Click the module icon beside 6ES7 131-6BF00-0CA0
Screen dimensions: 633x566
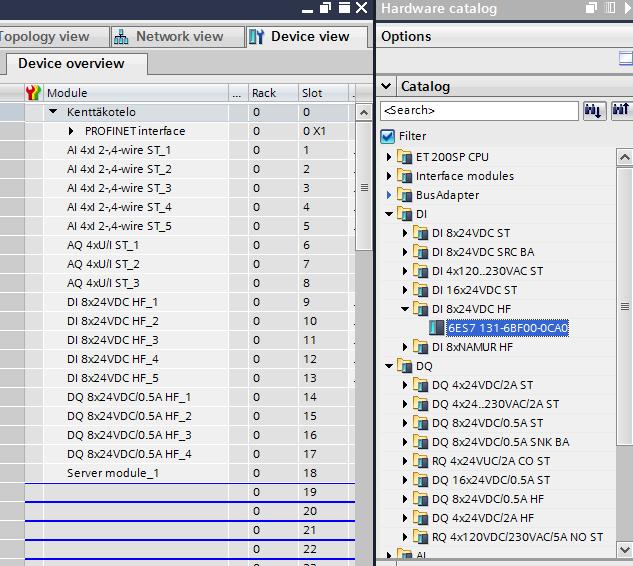click(x=436, y=327)
